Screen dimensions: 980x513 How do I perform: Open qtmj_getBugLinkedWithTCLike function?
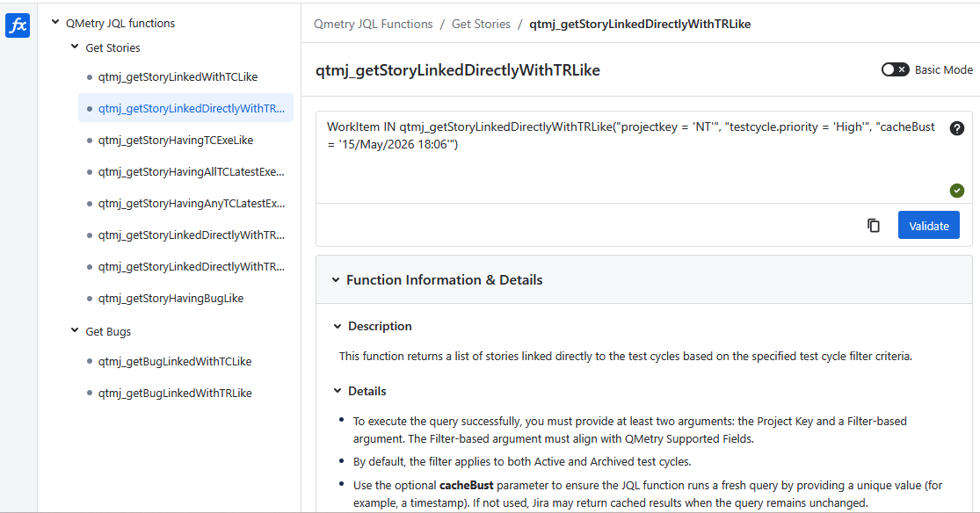(175, 361)
